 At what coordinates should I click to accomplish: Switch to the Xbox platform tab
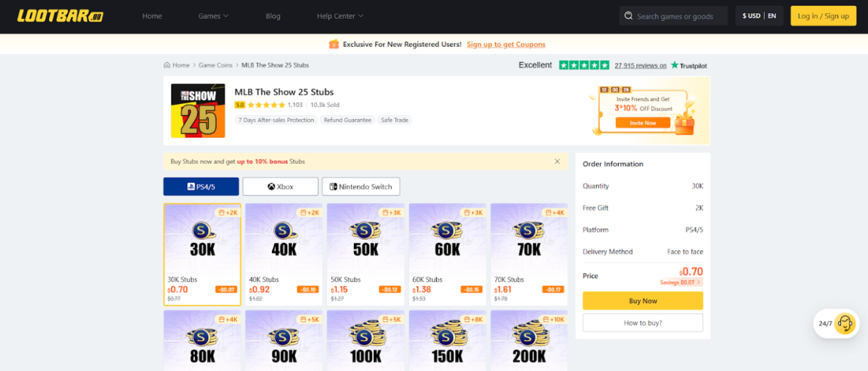281,186
